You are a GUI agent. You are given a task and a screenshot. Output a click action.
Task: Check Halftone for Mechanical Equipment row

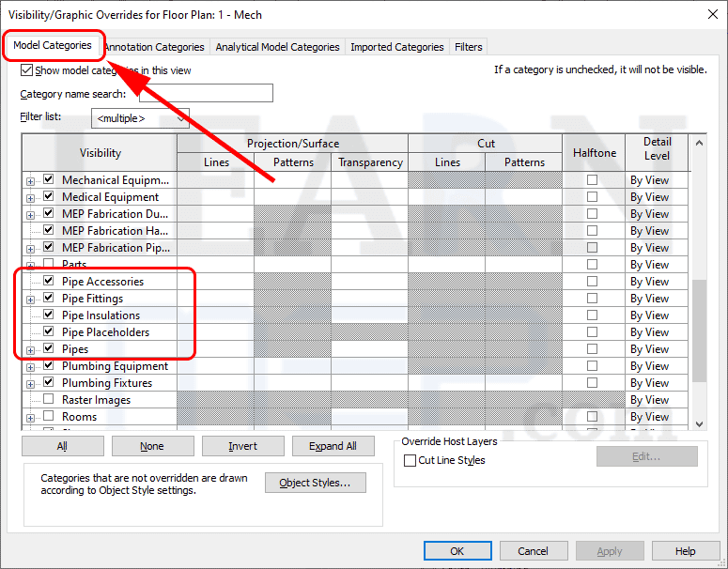(592, 180)
